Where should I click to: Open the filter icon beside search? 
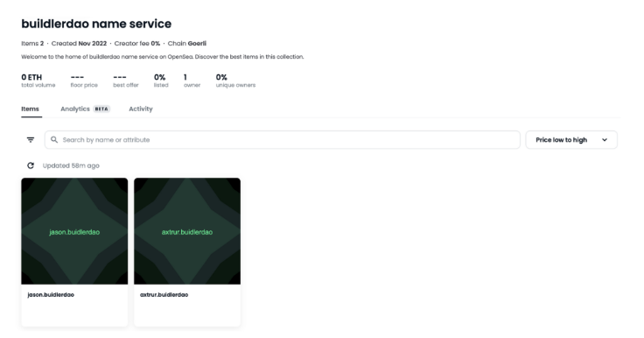click(x=31, y=140)
